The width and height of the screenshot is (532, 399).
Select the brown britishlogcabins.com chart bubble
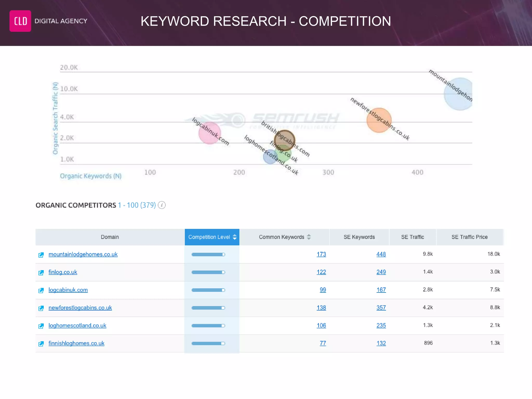285,141
